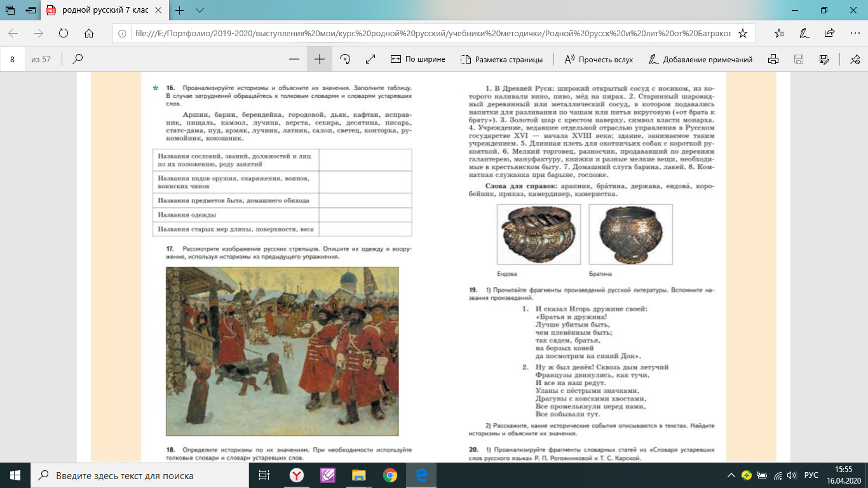Zoom in the PDF with plus
The image size is (868, 488).
[320, 59]
